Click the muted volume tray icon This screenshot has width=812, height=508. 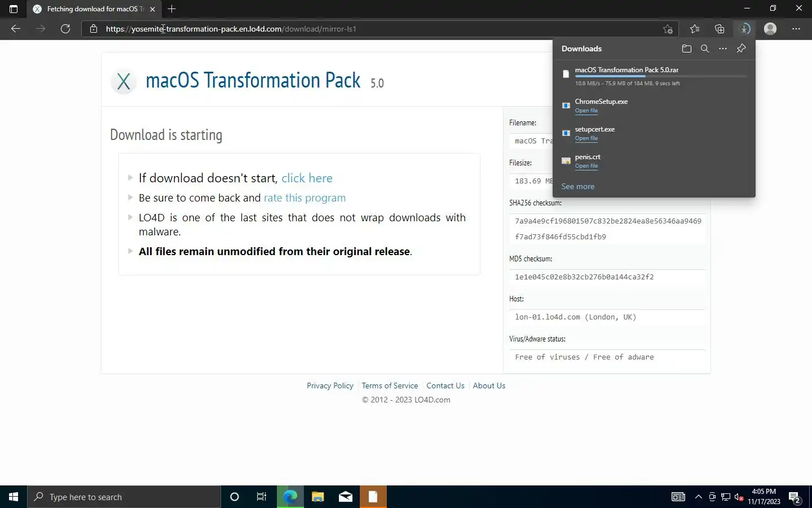pyautogui.click(x=739, y=497)
